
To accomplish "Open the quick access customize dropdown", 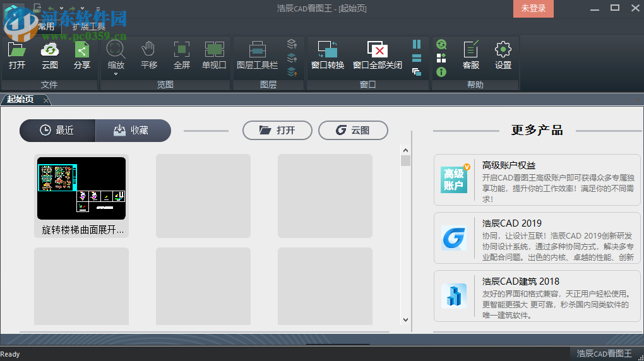I will pyautogui.click(x=98, y=8).
